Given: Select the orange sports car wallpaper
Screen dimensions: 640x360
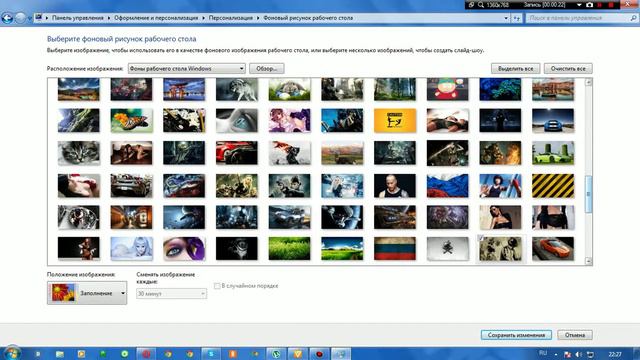Looking at the screenshot, I should (x=553, y=248).
